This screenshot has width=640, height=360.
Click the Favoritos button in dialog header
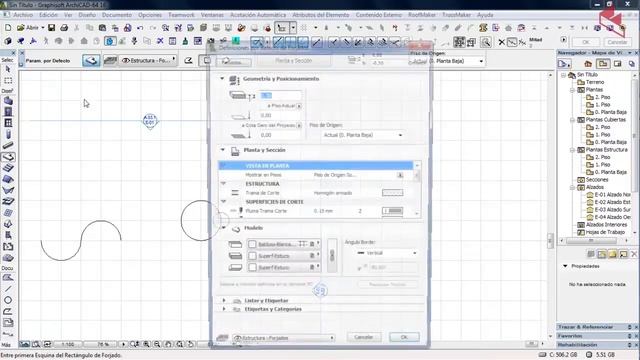point(234,62)
